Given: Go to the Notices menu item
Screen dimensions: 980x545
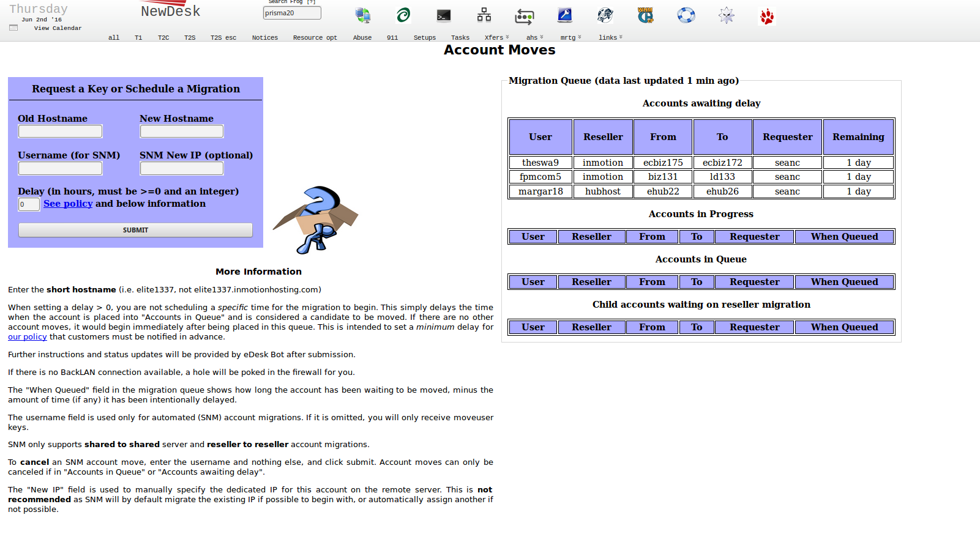Looking at the screenshot, I should pos(264,38).
